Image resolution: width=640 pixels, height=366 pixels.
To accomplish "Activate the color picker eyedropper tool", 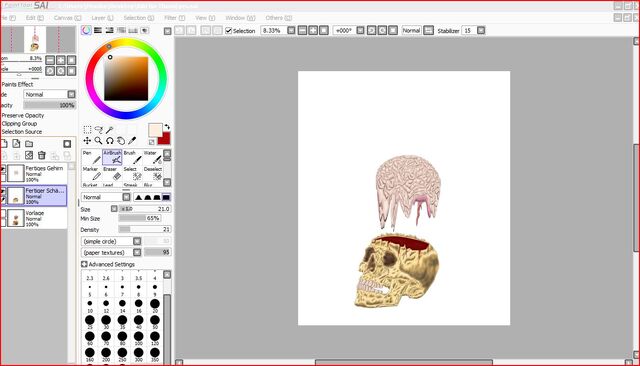I will 132,141.
